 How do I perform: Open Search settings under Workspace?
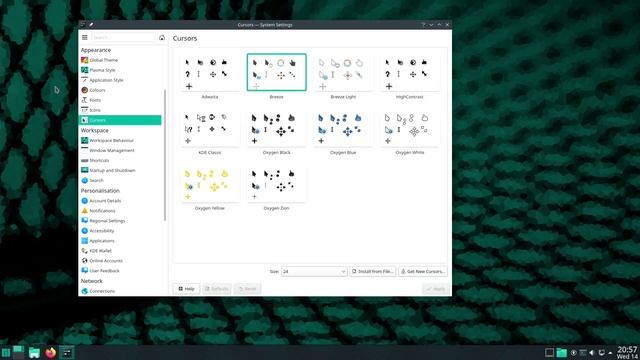[120, 180]
